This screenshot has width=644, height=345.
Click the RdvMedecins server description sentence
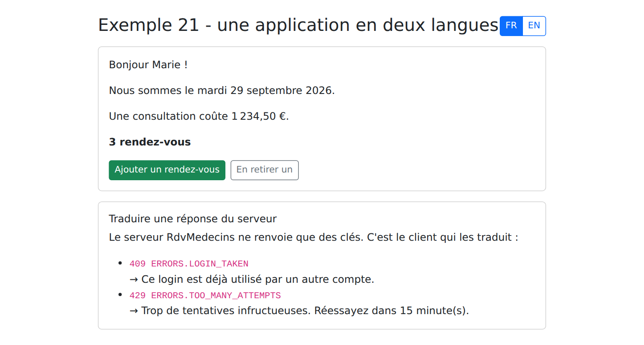pos(313,237)
